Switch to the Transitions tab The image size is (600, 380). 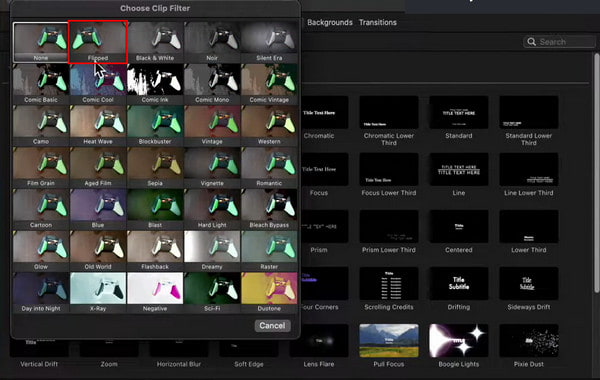(x=378, y=22)
